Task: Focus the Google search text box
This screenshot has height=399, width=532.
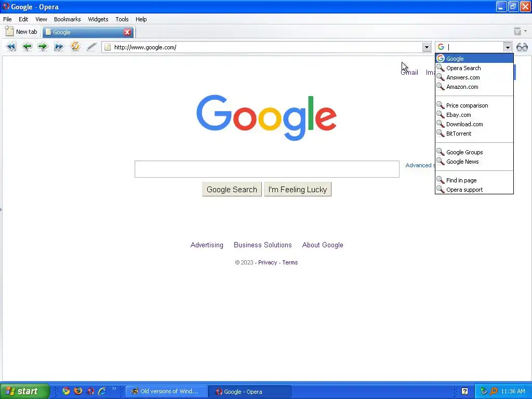Action: click(267, 169)
